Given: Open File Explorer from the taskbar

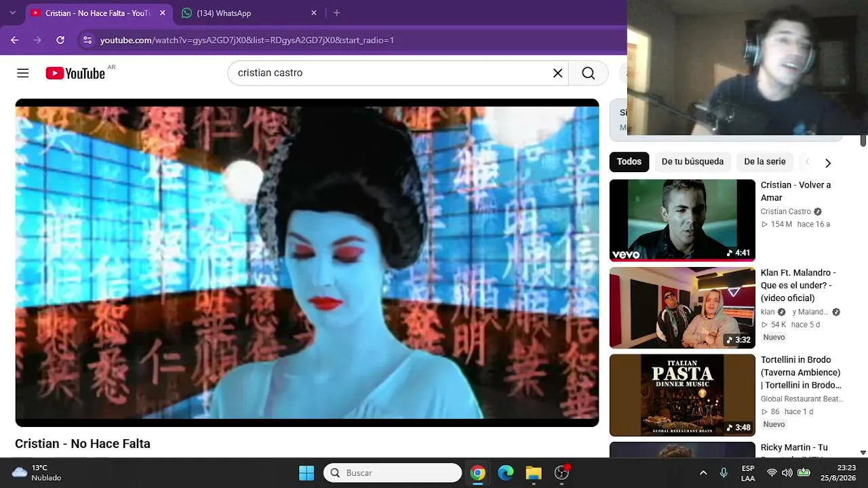Looking at the screenshot, I should 534,473.
